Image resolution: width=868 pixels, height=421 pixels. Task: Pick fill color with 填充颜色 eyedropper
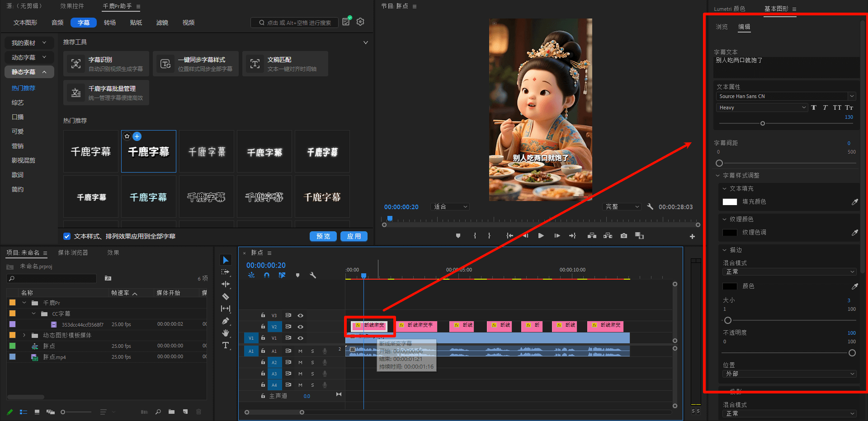(854, 202)
